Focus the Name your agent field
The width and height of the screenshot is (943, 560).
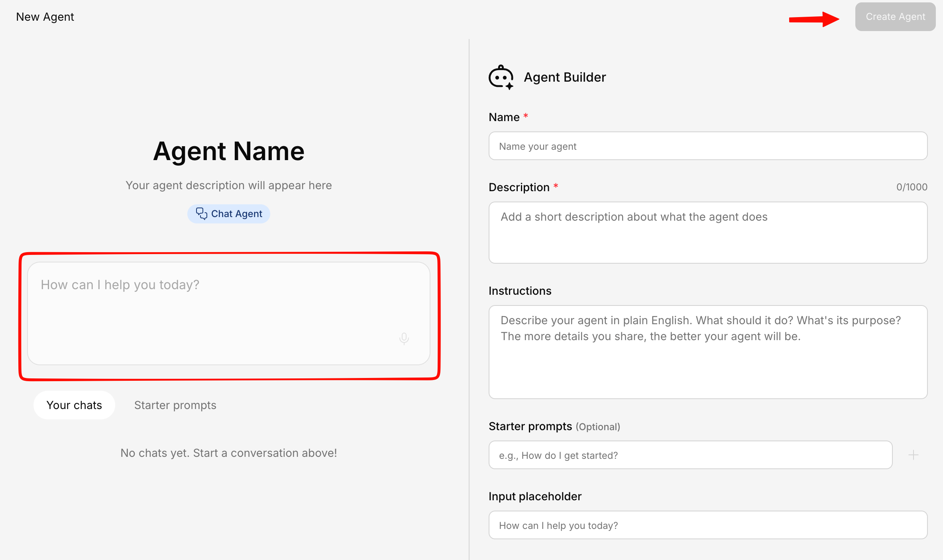tap(707, 146)
